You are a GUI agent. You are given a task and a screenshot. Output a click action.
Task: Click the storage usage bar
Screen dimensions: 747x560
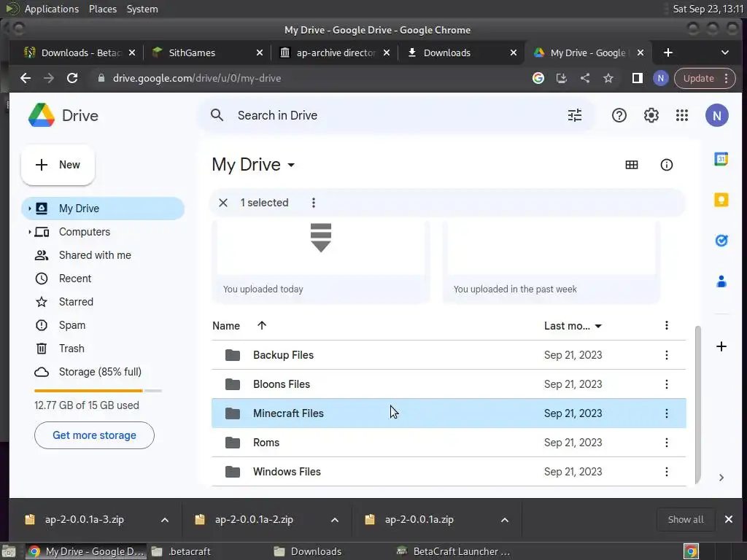click(98, 391)
